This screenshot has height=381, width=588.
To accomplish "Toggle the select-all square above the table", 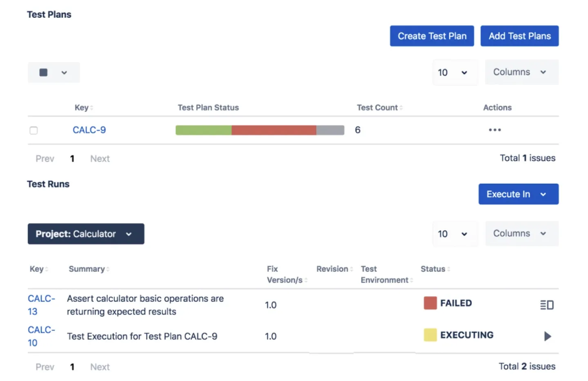I will click(x=43, y=72).
